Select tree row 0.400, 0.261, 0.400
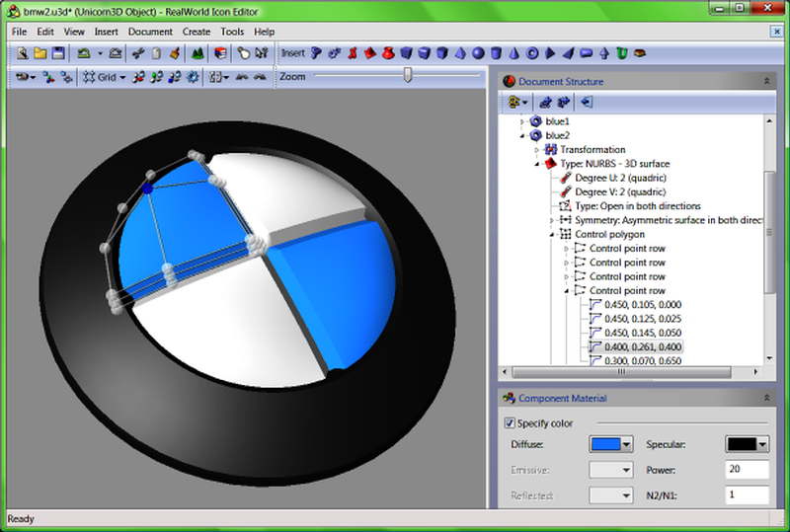790x532 pixels. pos(643,347)
